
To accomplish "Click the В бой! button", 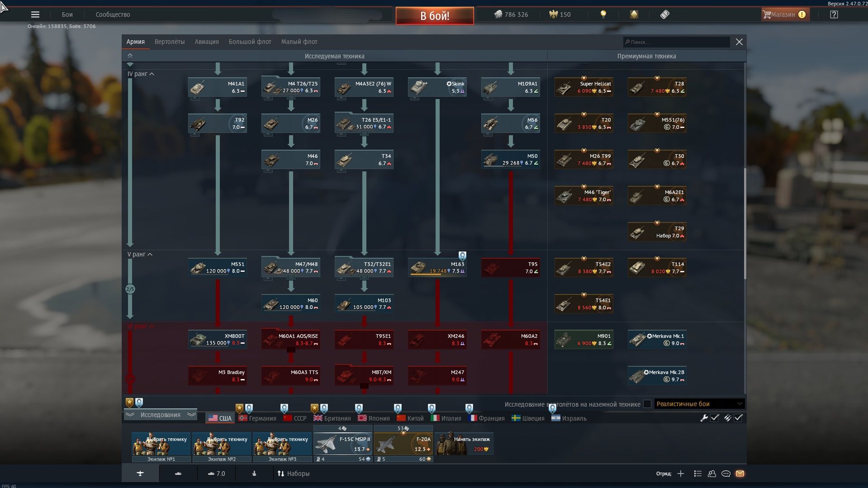I will [x=435, y=16].
